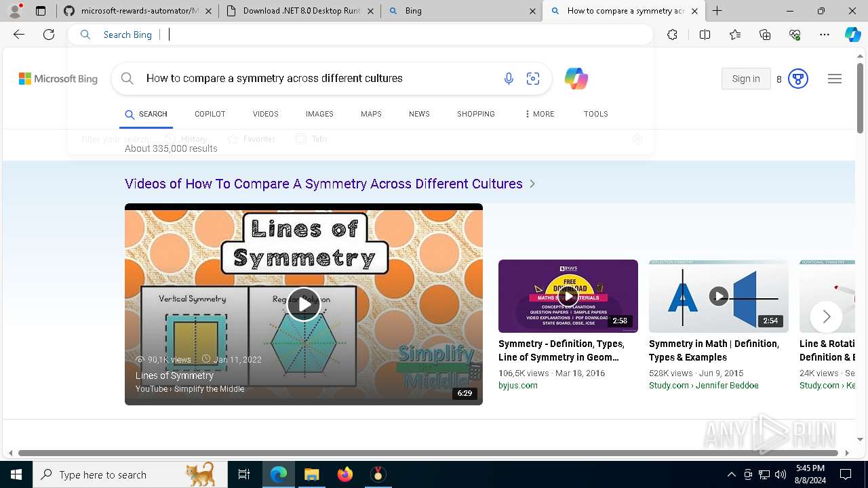Screen dimensions: 868x488
Task: Open the medal app on the taskbar
Action: click(x=378, y=474)
